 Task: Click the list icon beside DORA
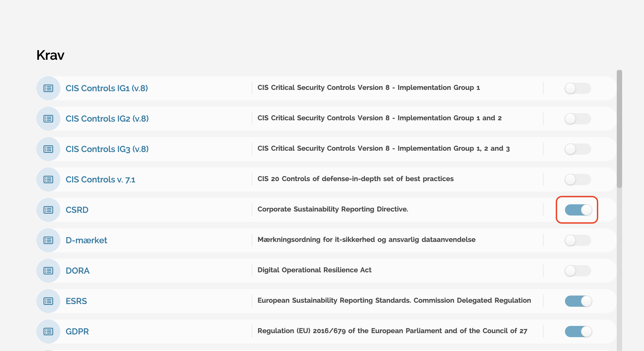click(48, 271)
